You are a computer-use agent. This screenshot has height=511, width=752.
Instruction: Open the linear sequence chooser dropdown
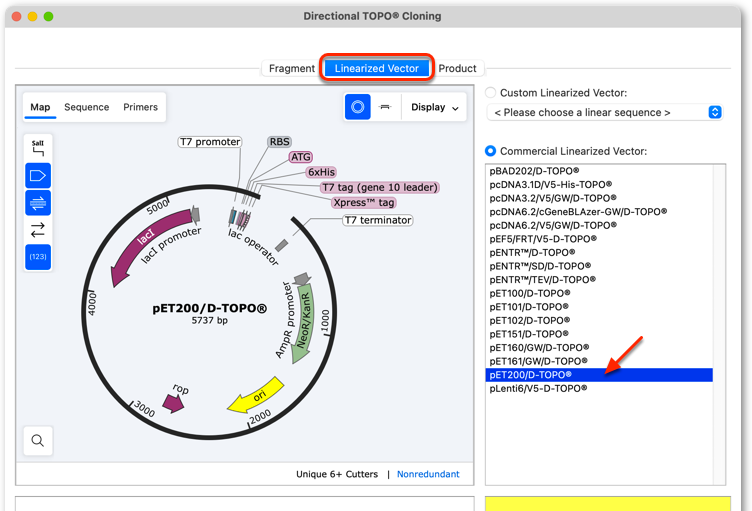[x=604, y=112]
